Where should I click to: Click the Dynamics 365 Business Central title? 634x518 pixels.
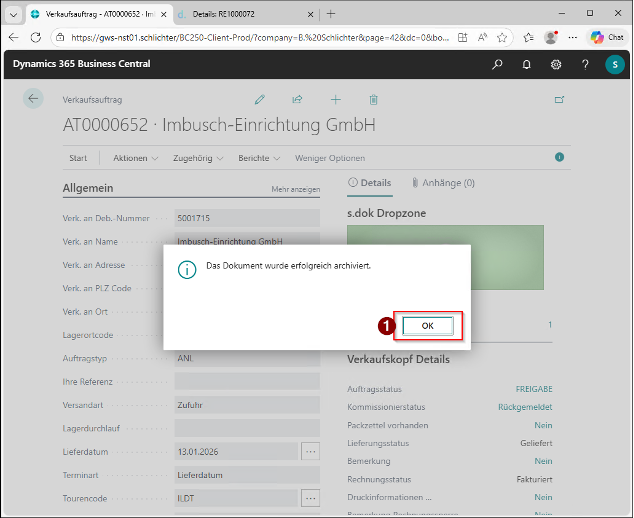[82, 64]
